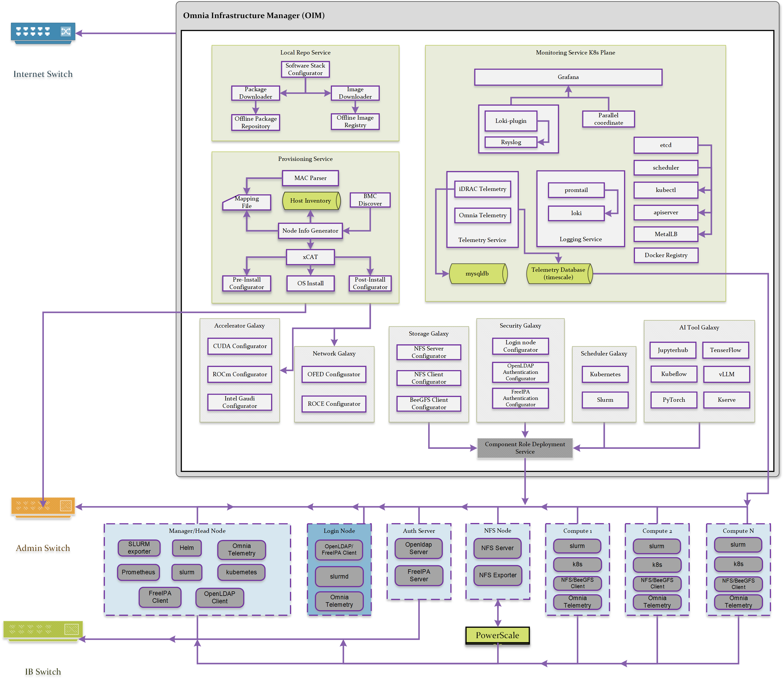This screenshot has width=784, height=686.
Task: Select the Host Inventory cylinder
Action: (311, 200)
